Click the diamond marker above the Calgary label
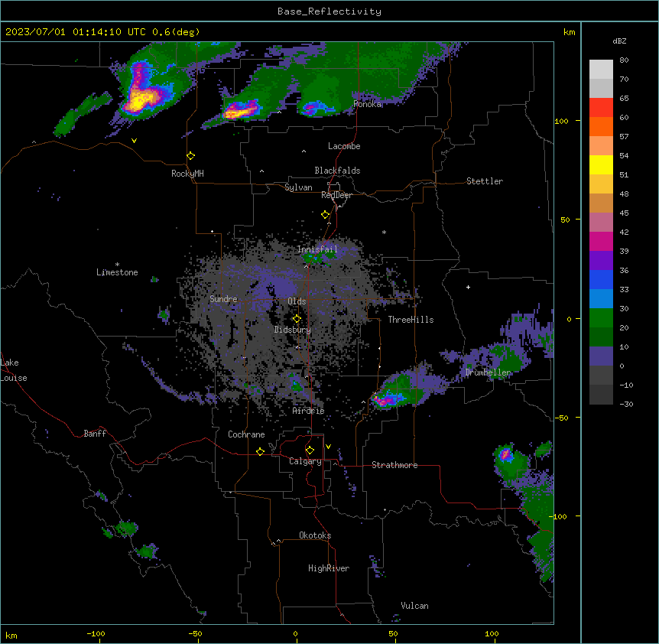 pyautogui.click(x=310, y=450)
